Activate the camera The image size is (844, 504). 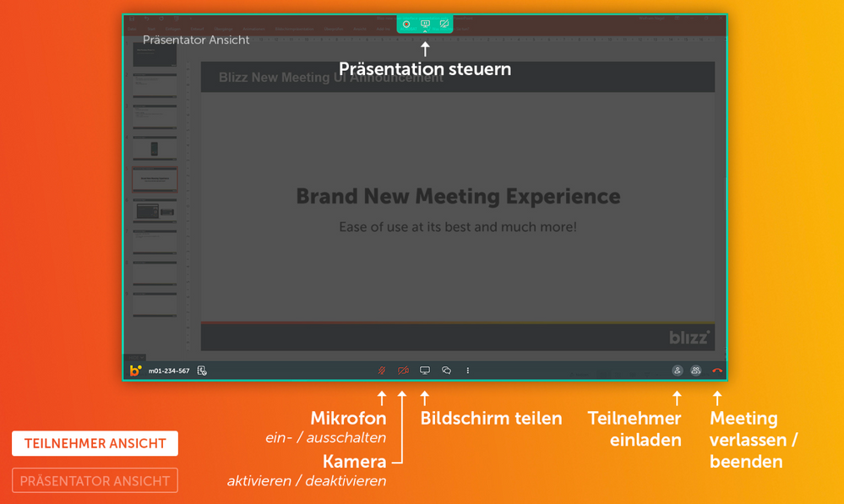pos(403,371)
